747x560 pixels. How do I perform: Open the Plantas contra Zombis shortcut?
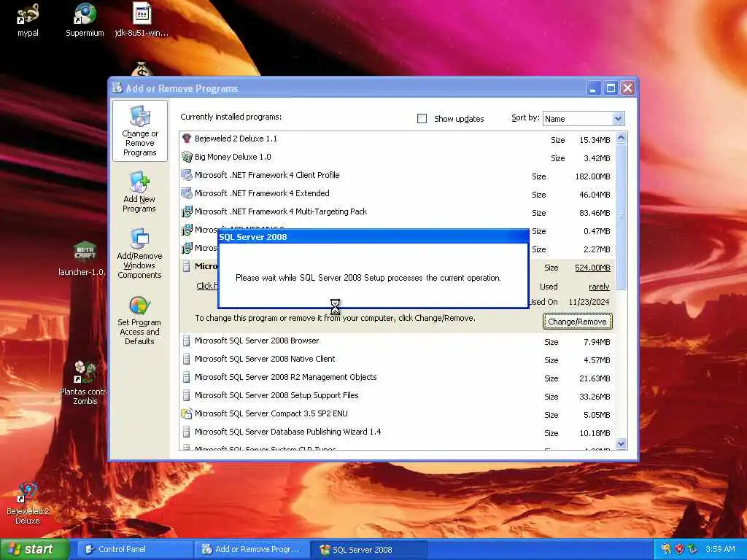(x=85, y=382)
